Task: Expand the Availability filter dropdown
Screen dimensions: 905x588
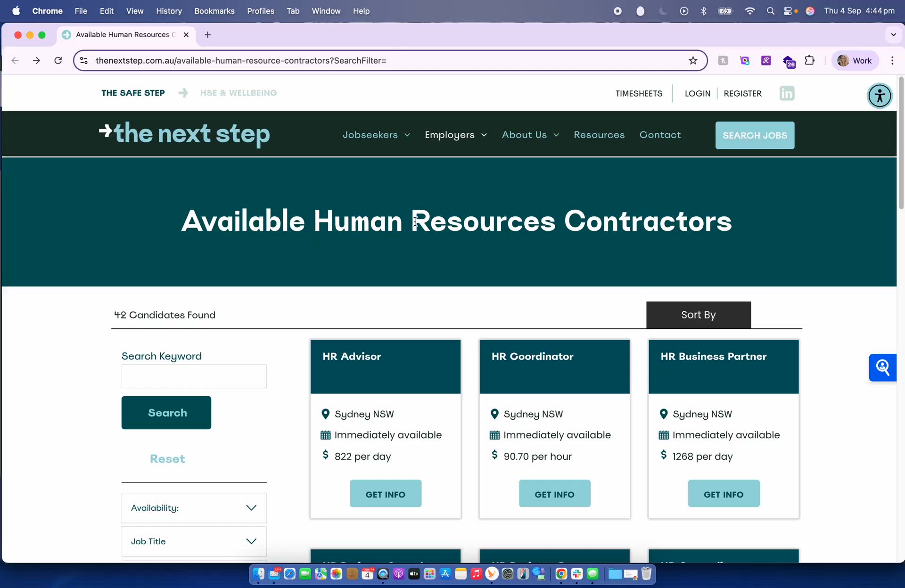Action: point(194,508)
